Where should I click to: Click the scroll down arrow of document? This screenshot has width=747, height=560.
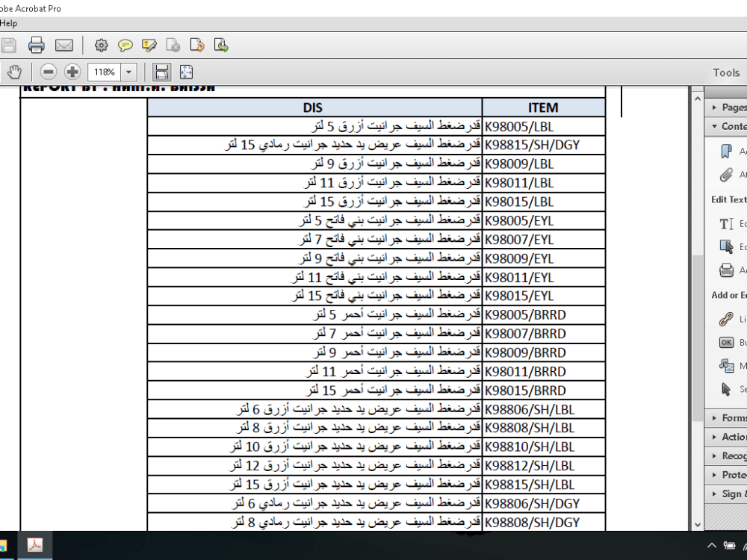pos(698,525)
